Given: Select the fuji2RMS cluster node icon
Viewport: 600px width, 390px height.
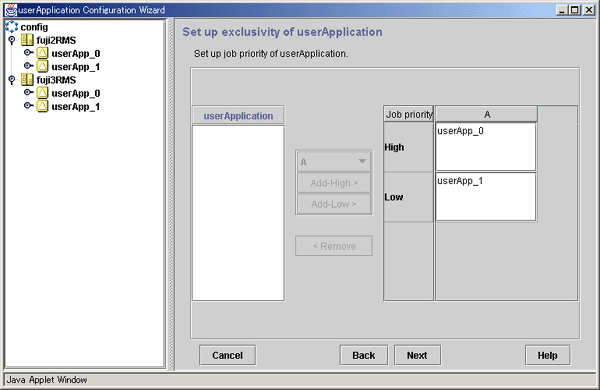Looking at the screenshot, I should 27,40.
